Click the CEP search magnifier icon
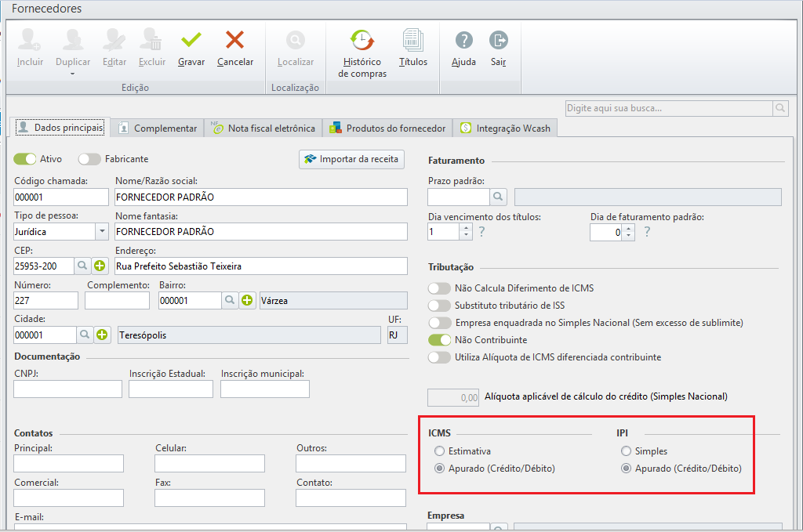Image resolution: width=803 pixels, height=532 pixels. pos(82,266)
